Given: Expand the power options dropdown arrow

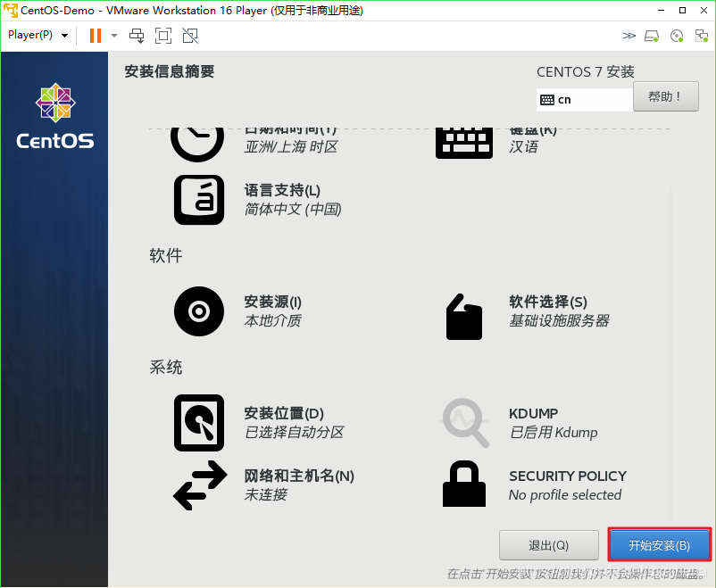Looking at the screenshot, I should (114, 36).
